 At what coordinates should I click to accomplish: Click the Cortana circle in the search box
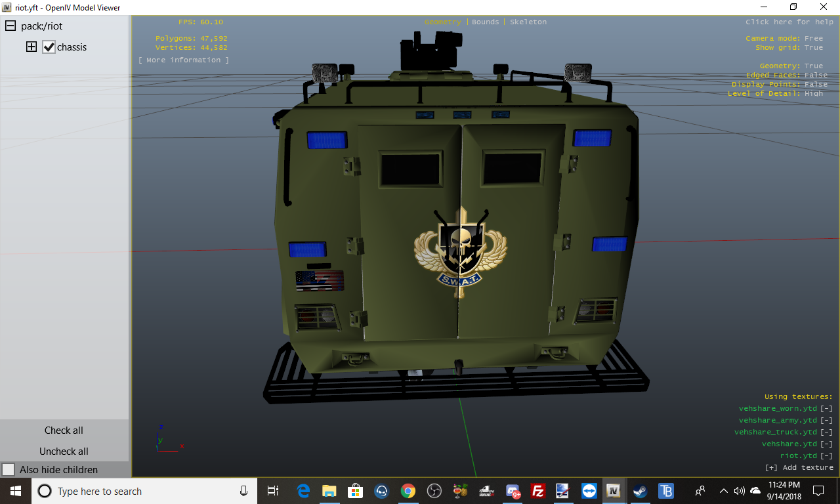coord(45,491)
